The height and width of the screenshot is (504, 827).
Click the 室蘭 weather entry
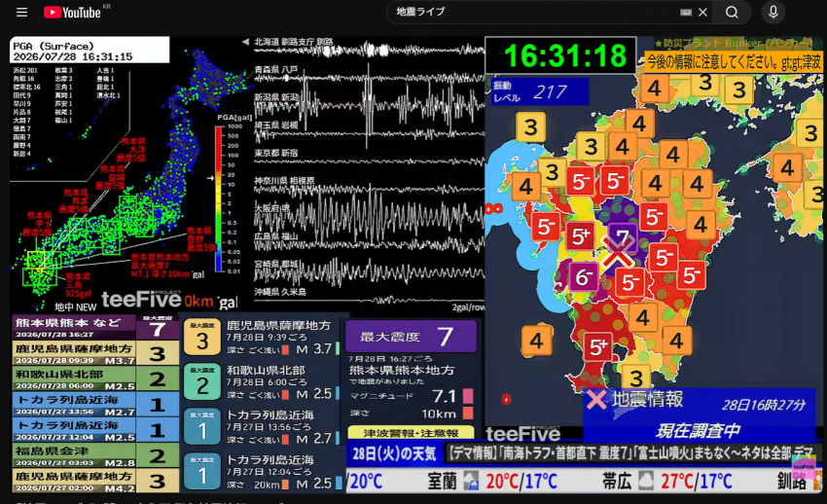tap(492, 481)
